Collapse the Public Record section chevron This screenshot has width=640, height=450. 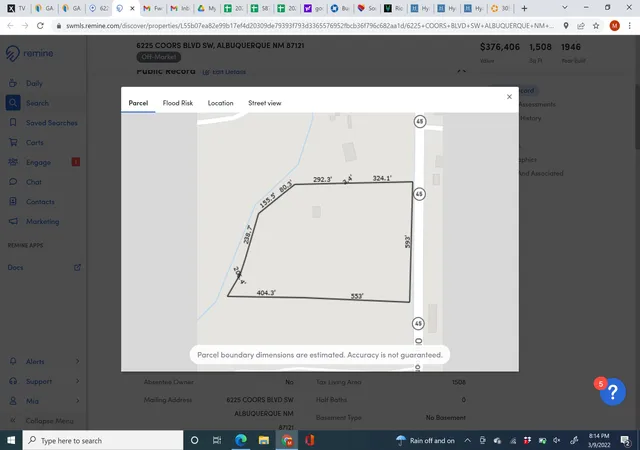(x=461, y=71)
